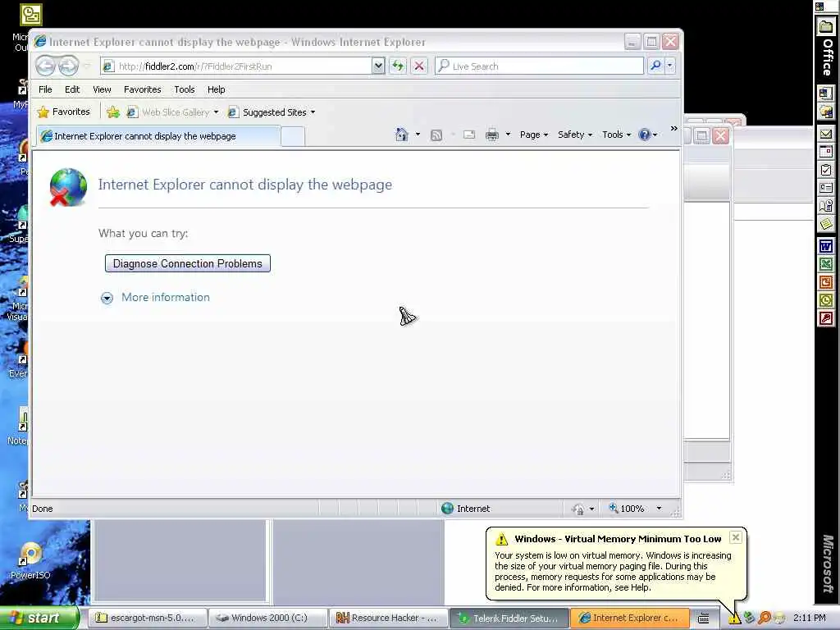
Task: Click the More information link text
Action: coord(166,297)
